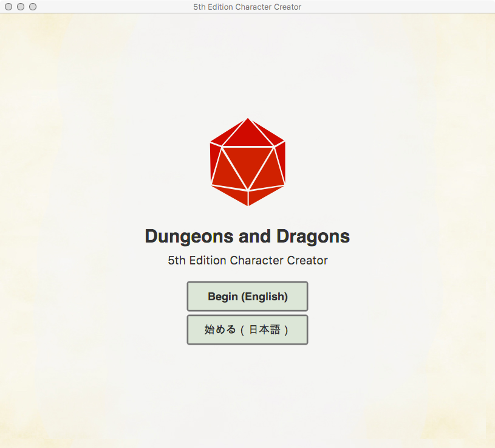Start character creation with Begin (English) button
Image resolution: width=495 pixels, height=448 pixels.
point(248,297)
